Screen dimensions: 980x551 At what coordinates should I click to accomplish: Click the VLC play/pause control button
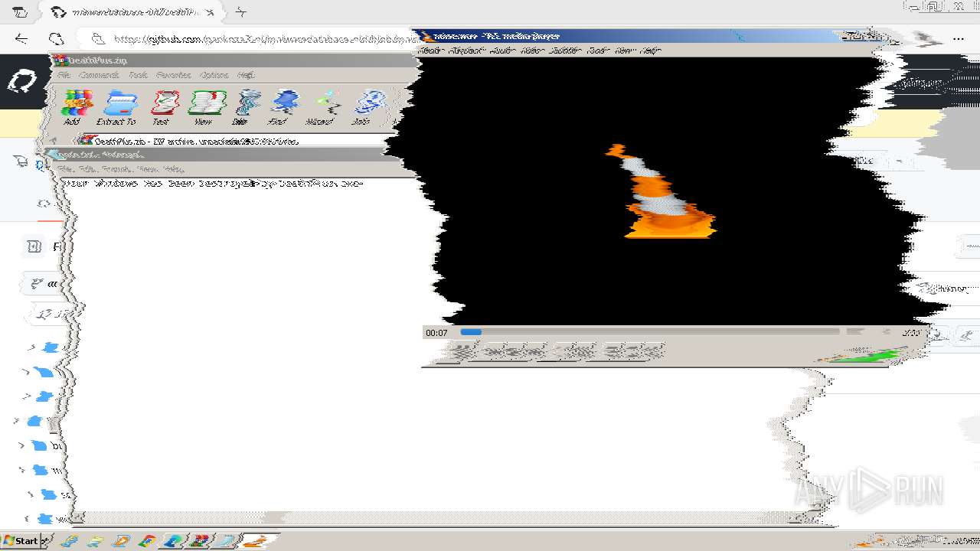point(462,352)
